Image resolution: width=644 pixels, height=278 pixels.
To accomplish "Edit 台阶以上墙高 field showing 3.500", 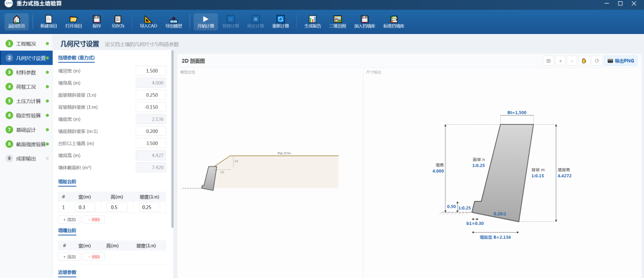I will 151,143.
